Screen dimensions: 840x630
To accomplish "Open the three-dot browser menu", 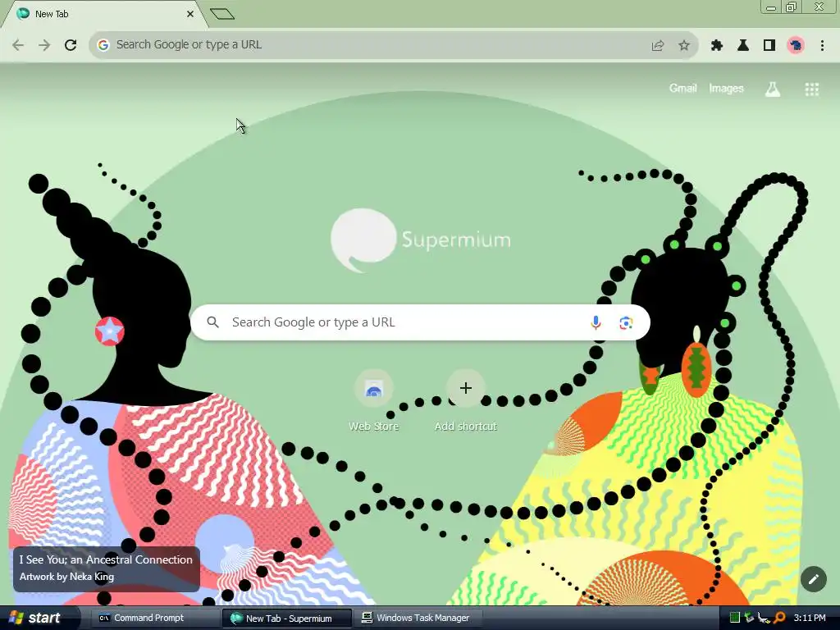I will (x=822, y=46).
